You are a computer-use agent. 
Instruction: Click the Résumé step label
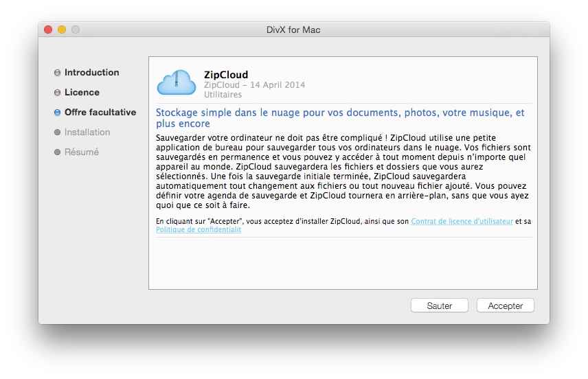tap(82, 152)
